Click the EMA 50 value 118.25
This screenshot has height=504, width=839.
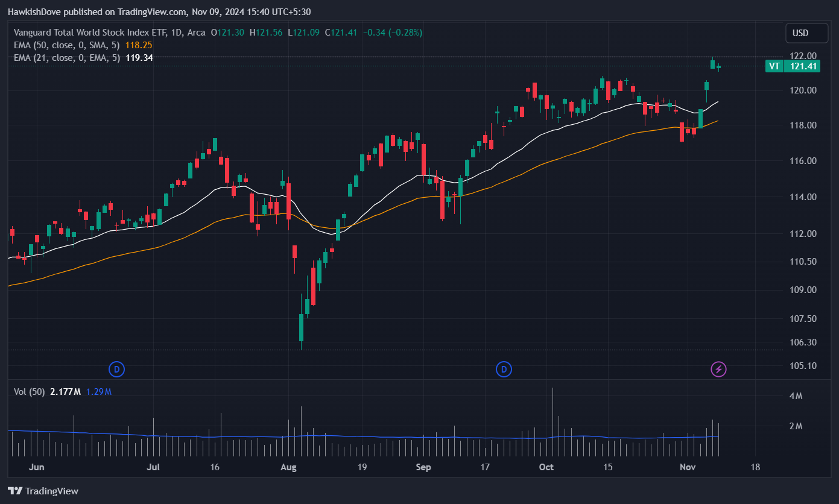139,45
